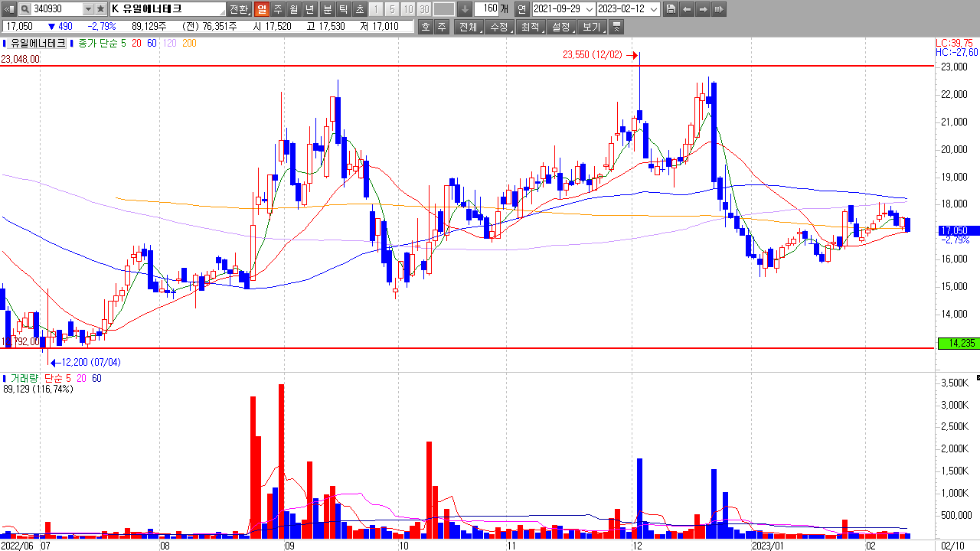Select the daily (일) chart period
Viewport: 980px width, 551px height.
point(261,9)
